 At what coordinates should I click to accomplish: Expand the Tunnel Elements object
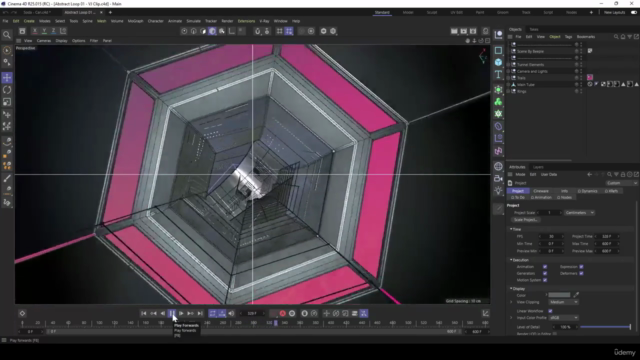click(x=508, y=64)
